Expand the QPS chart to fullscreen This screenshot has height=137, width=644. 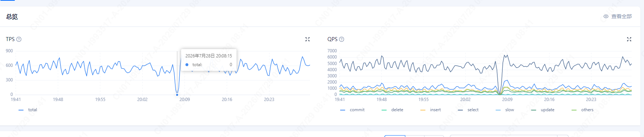[629, 39]
